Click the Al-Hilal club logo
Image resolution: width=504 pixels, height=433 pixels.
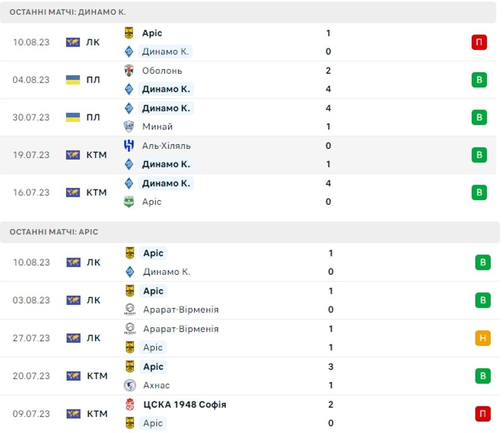[x=129, y=146]
